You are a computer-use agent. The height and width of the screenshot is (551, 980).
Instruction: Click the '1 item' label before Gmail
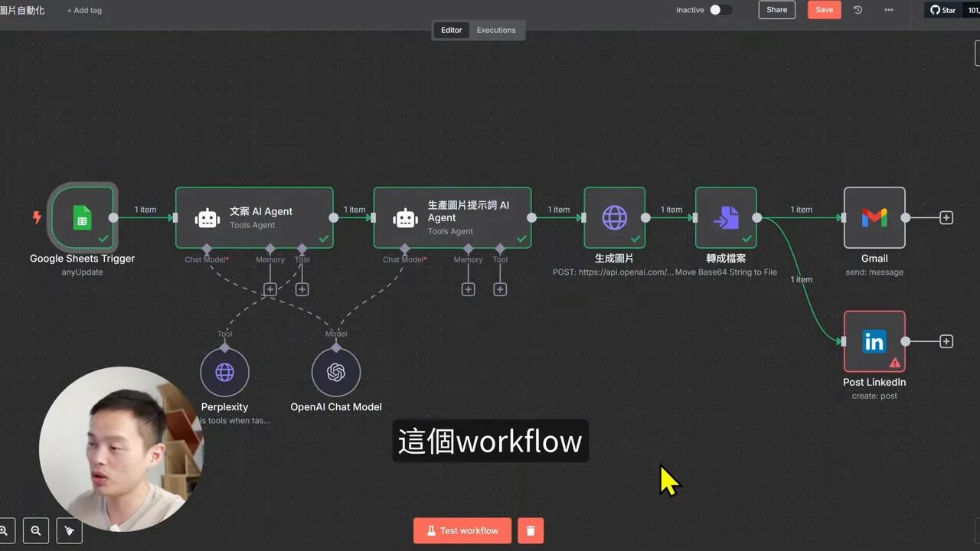802,210
